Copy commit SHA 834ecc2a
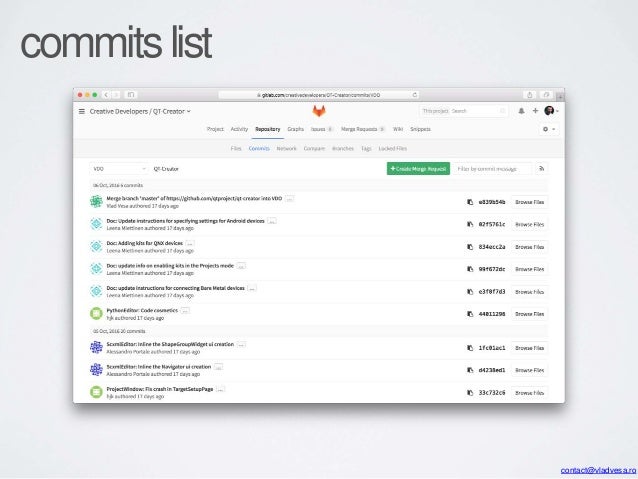 point(470,247)
